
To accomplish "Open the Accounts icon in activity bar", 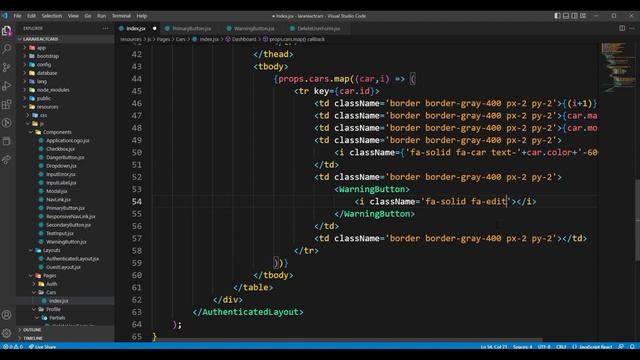I will 7,315.
